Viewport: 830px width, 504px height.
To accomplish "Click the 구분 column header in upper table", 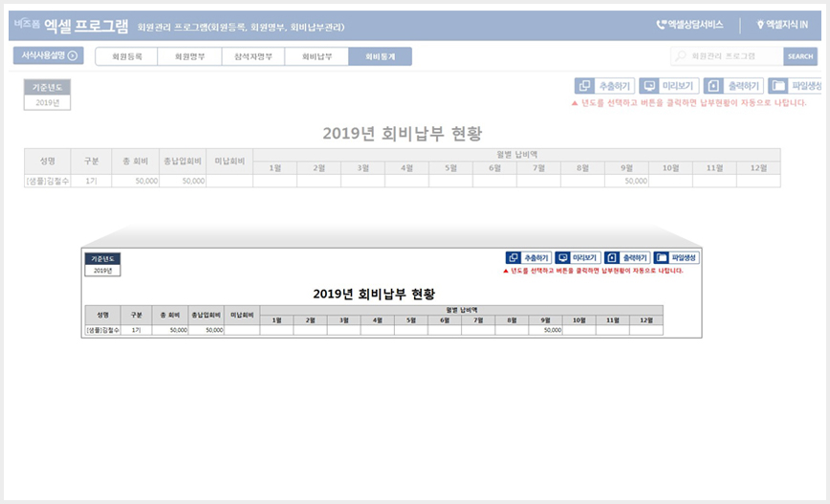I will pyautogui.click(x=91, y=161).
